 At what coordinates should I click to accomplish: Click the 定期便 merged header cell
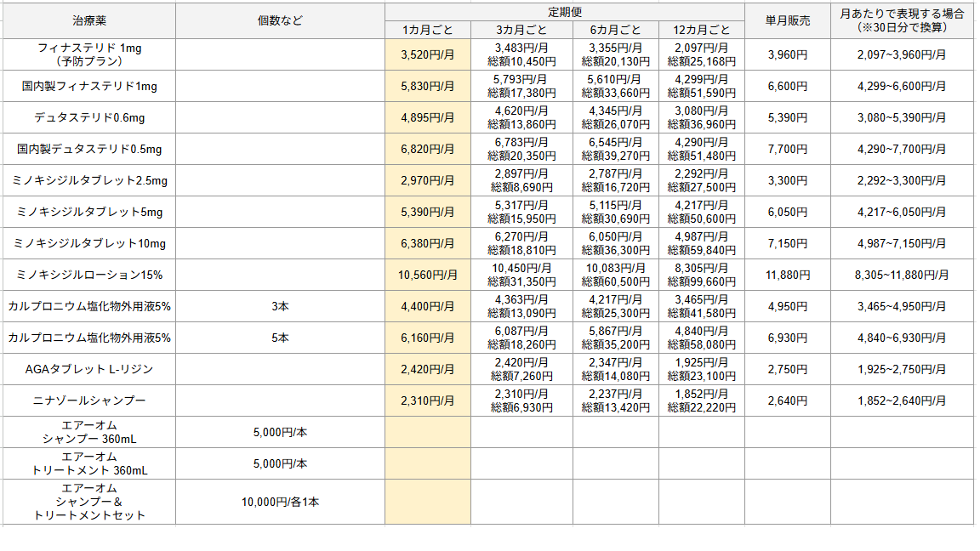pyautogui.click(x=564, y=12)
